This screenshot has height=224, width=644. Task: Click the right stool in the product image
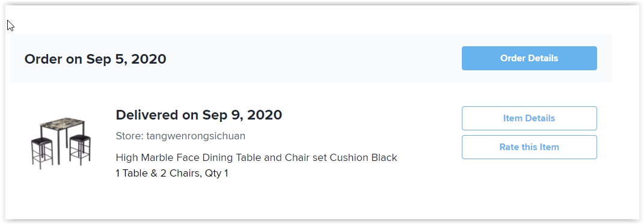pos(80,150)
